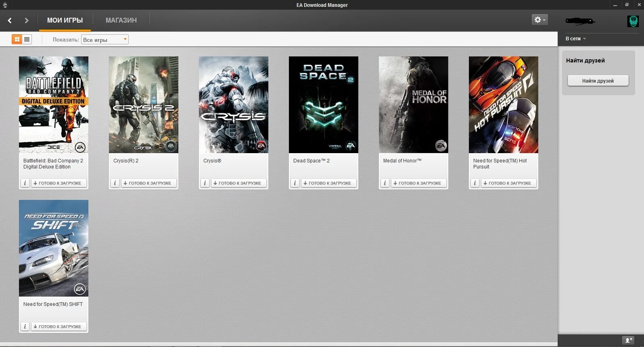Download Need for Speed SHIFT
This screenshot has height=347, width=644.
point(59,326)
